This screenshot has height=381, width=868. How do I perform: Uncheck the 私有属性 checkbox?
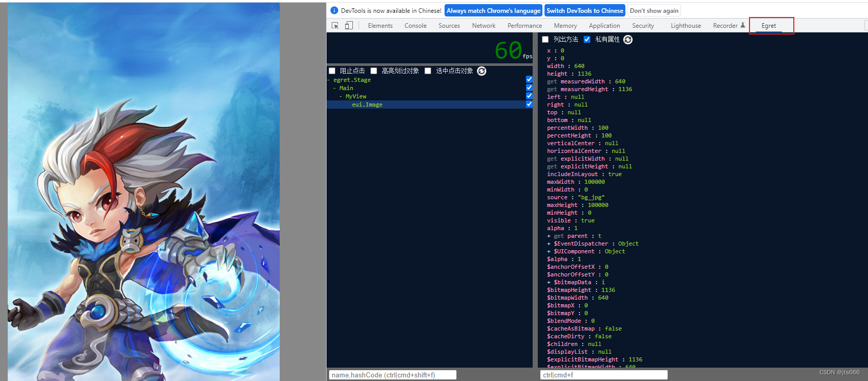coord(587,40)
